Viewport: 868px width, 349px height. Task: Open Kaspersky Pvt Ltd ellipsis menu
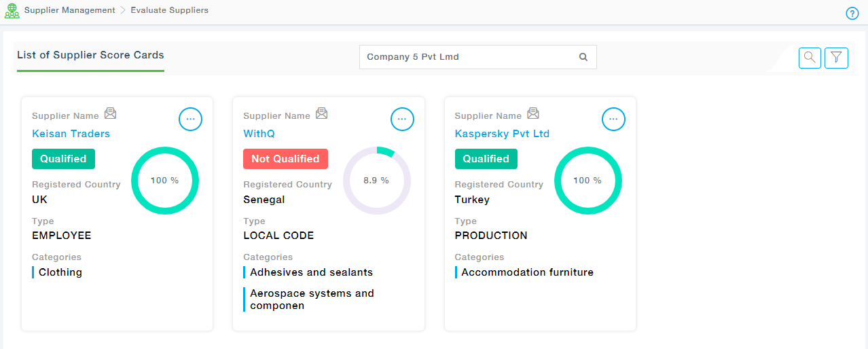613,119
